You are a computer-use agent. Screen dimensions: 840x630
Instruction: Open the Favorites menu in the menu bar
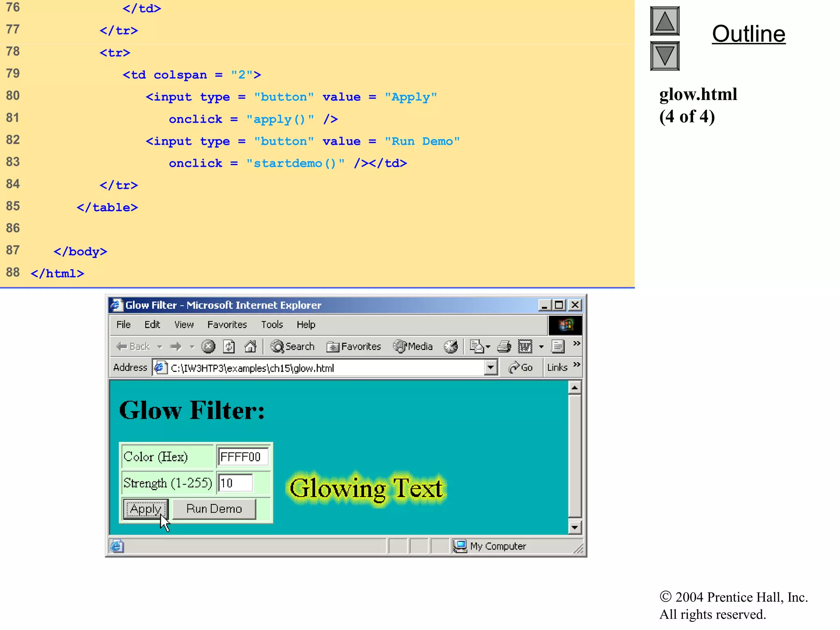[227, 324]
